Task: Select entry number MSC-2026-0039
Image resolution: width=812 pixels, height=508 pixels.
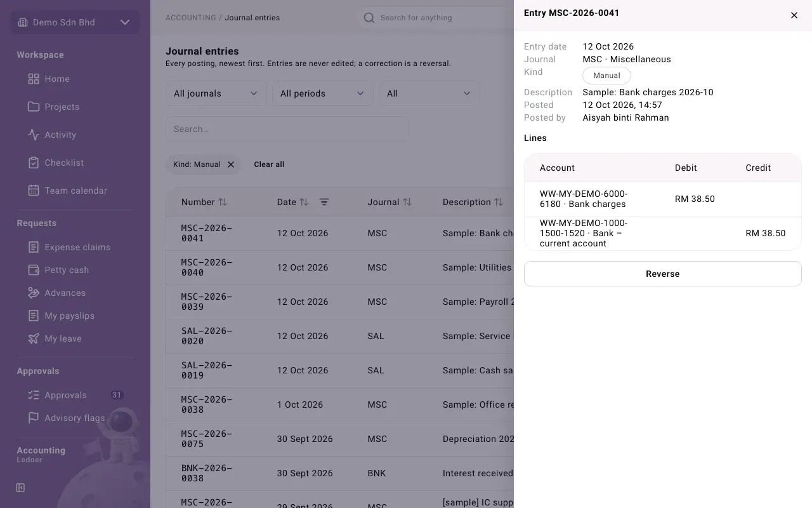Action: coord(207,302)
